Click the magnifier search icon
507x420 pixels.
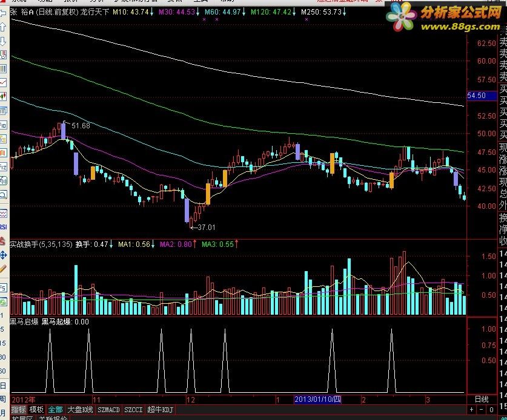pyautogui.click(x=3, y=194)
